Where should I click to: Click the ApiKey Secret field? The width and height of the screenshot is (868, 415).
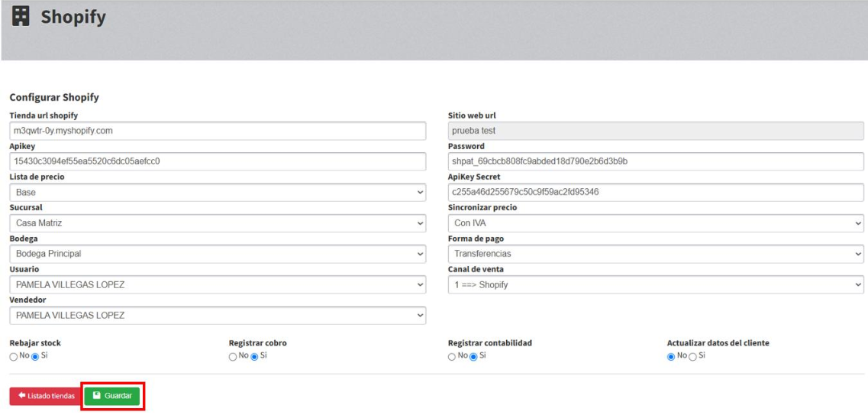[656, 193]
